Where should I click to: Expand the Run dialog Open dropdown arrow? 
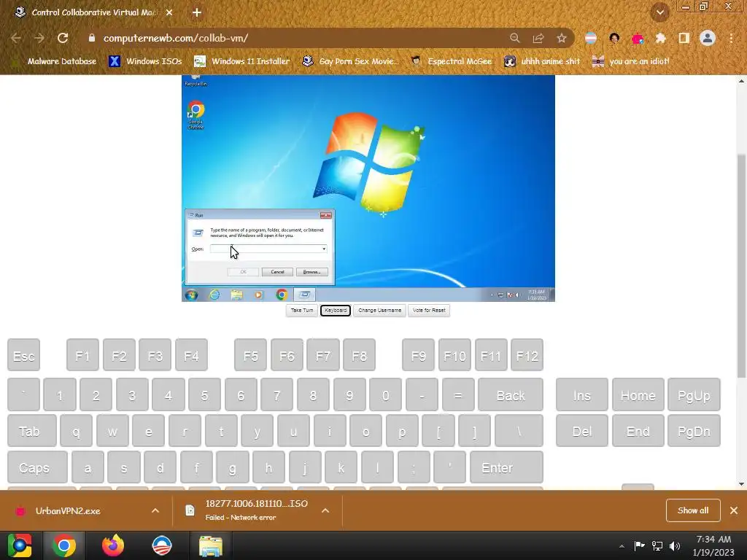click(324, 249)
